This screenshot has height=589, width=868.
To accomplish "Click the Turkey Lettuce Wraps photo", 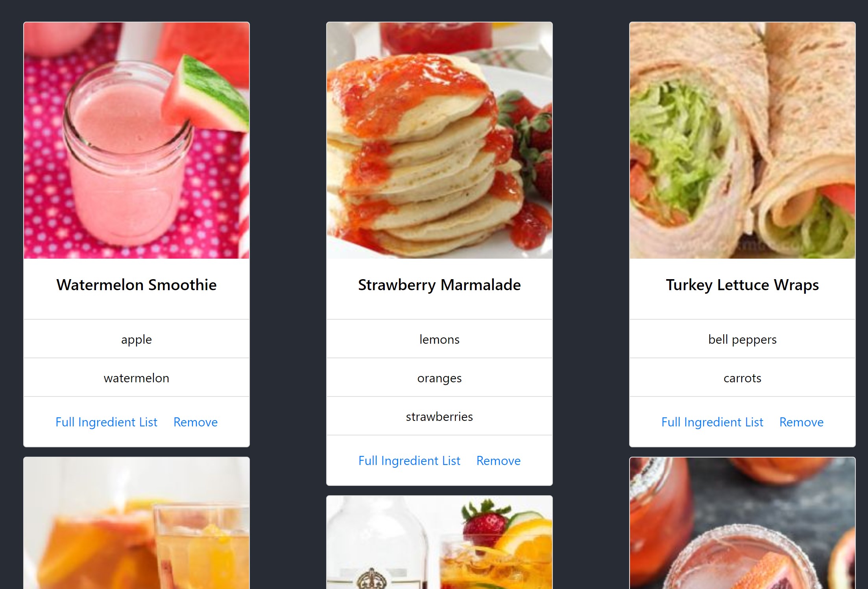I will (742, 141).
